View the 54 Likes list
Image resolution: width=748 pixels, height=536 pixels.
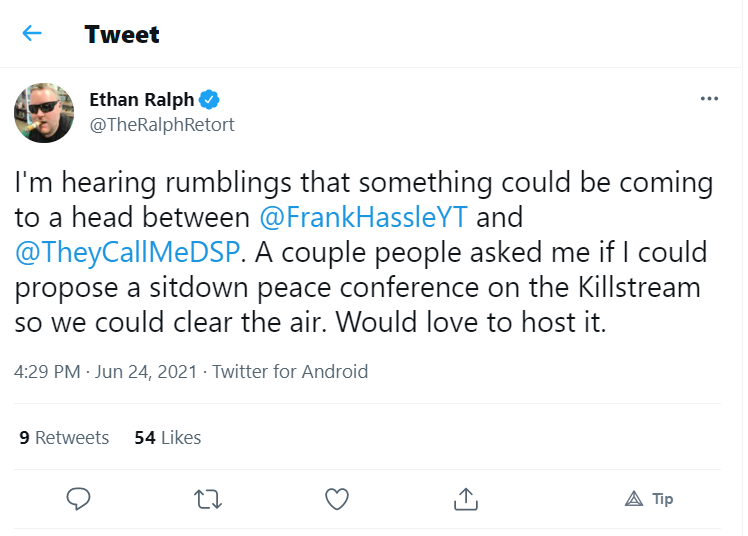point(167,437)
